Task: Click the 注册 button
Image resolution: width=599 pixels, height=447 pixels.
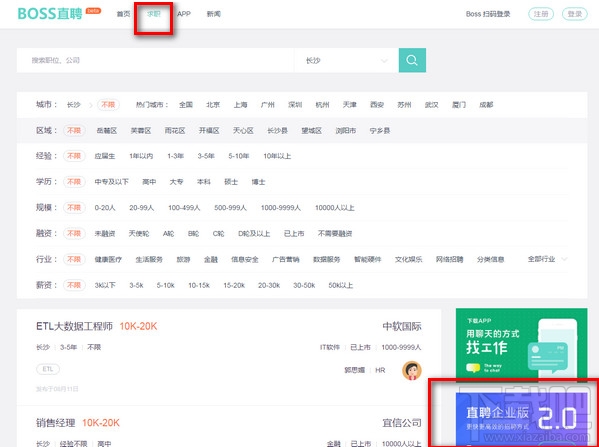Action: 541,14
